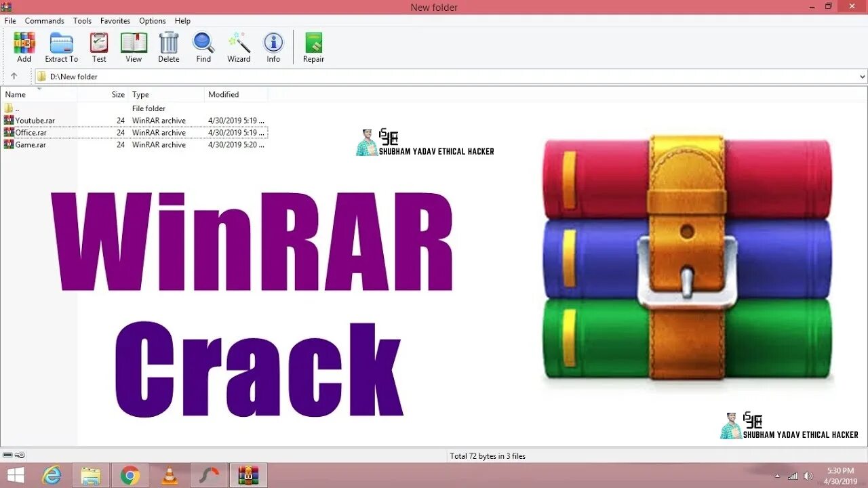This screenshot has height=488, width=868.
Task: Open Google Chrome from the taskbar
Action: (x=130, y=476)
